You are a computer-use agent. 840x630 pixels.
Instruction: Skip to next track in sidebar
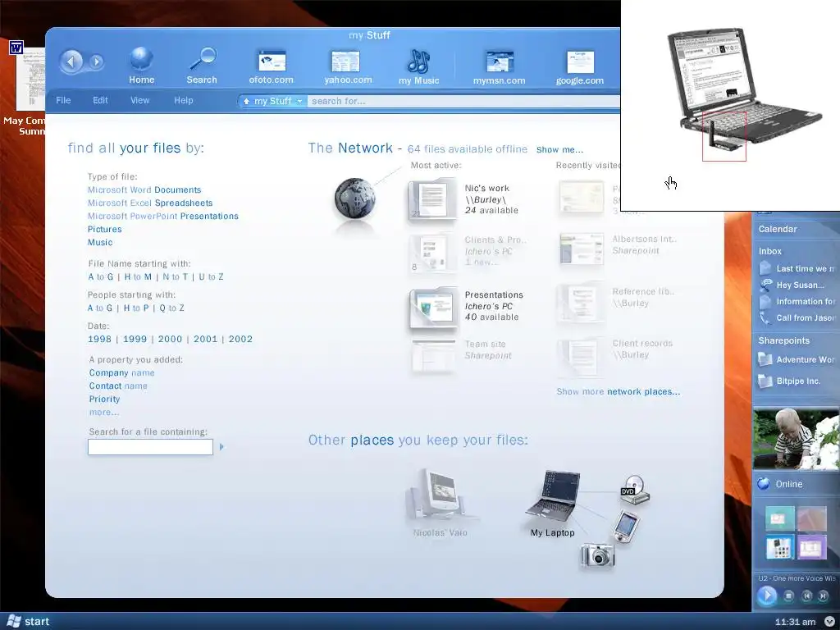[x=823, y=596]
